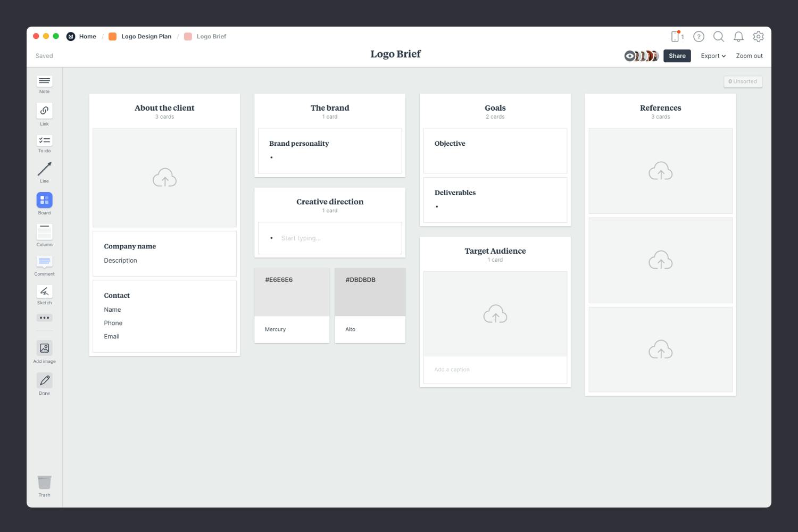This screenshot has width=798, height=532.
Task: Click the Share button
Action: coord(677,55)
